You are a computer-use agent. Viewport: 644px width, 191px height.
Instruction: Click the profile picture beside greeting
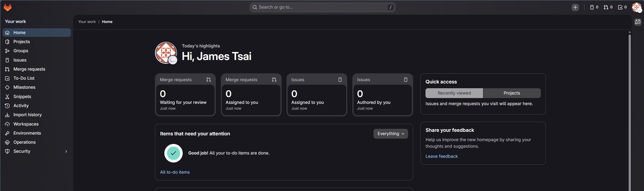tap(166, 53)
